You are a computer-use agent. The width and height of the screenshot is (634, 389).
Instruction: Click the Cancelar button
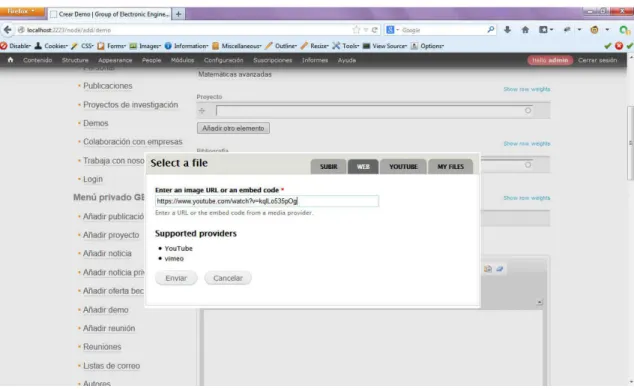pos(228,278)
